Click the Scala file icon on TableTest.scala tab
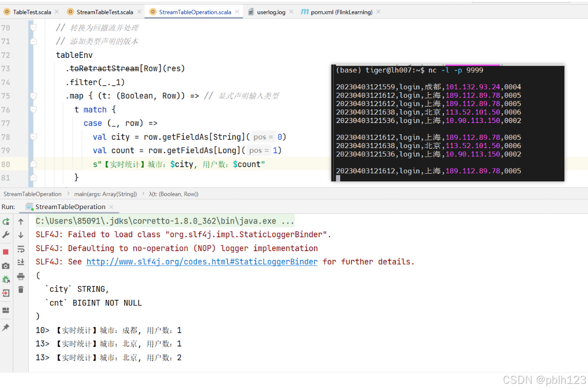The width and height of the screenshot is (588, 390). (7, 12)
